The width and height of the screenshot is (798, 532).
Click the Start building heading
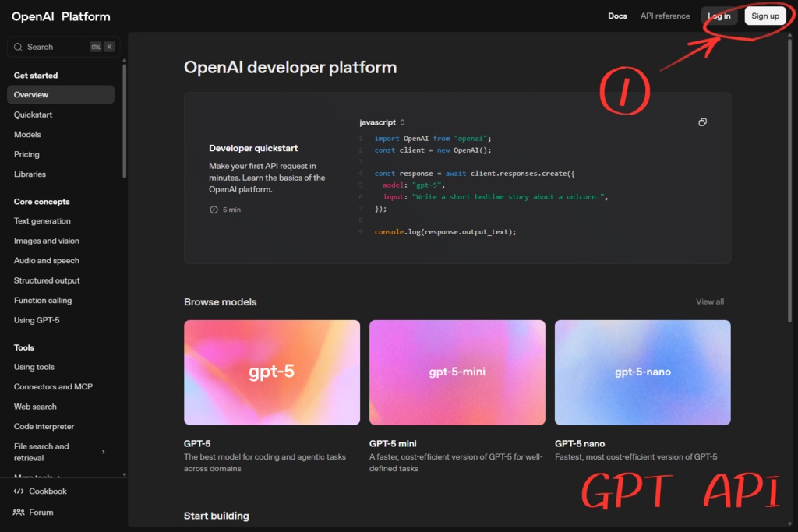[217, 516]
